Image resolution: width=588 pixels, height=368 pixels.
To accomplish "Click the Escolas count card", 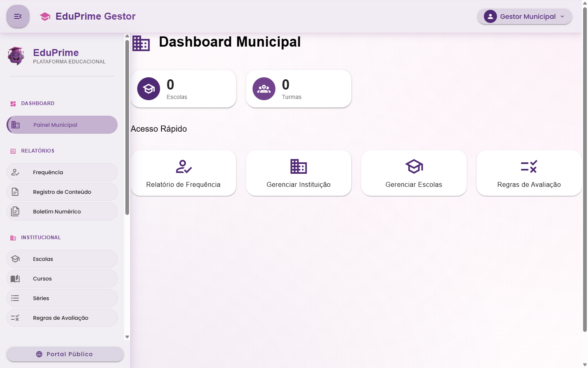I will tap(183, 89).
